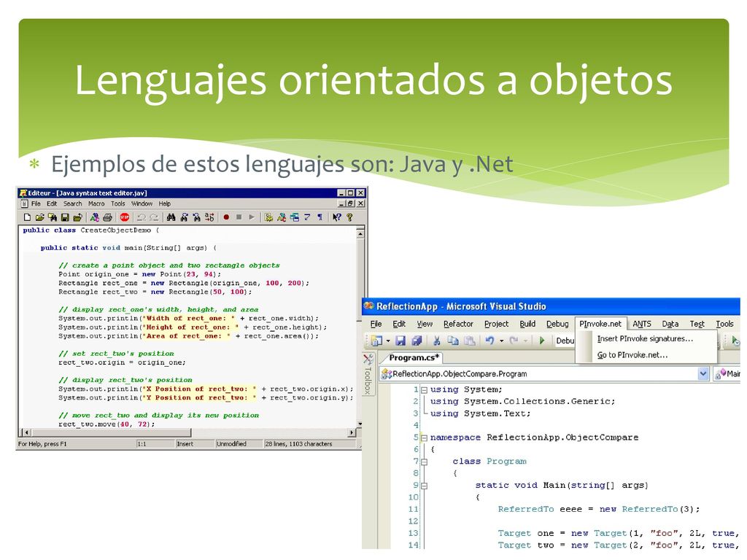Open the Search menu in Editeur
The height and width of the screenshot is (560, 747).
click(x=72, y=203)
